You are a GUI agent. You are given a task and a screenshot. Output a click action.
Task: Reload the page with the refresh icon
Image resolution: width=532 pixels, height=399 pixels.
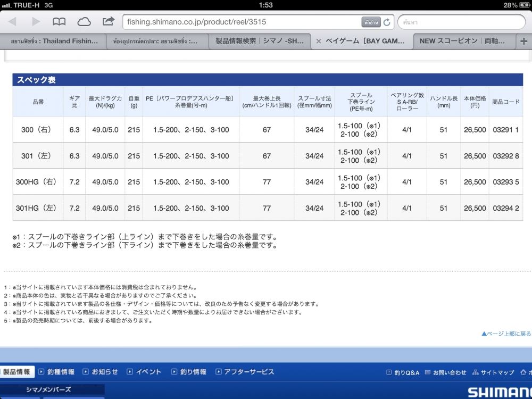387,22
